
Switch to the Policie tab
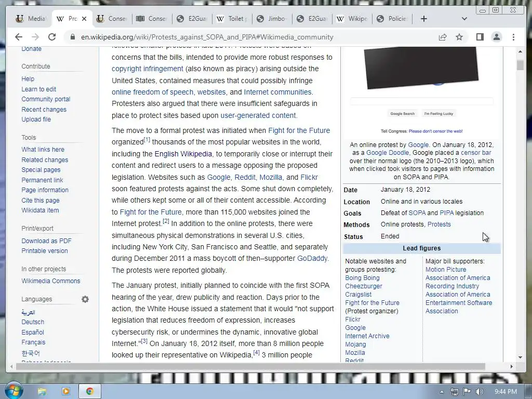tap(392, 19)
